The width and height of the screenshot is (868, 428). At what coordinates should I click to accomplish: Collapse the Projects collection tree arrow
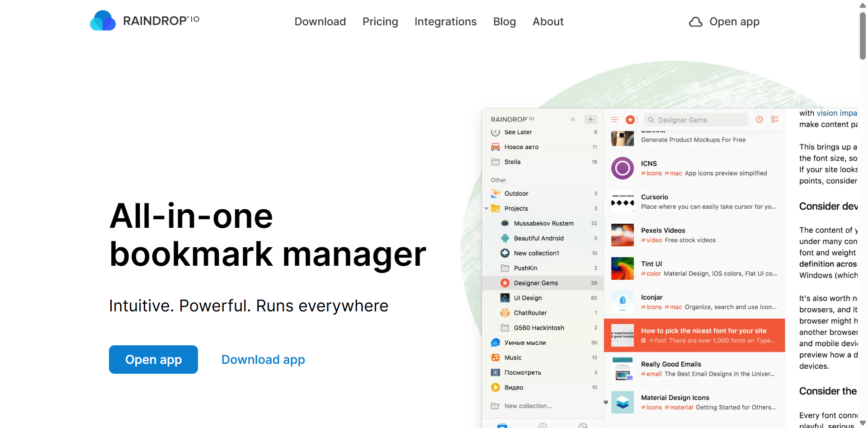point(486,208)
